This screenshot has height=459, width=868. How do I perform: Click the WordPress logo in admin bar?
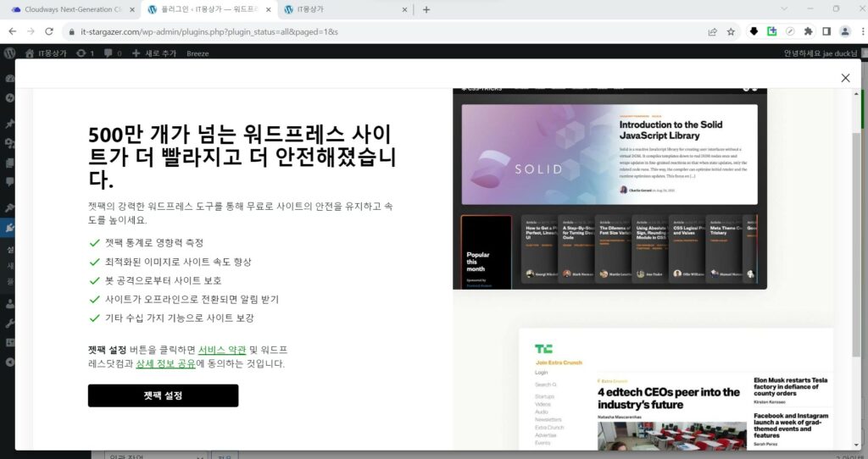pos(9,53)
